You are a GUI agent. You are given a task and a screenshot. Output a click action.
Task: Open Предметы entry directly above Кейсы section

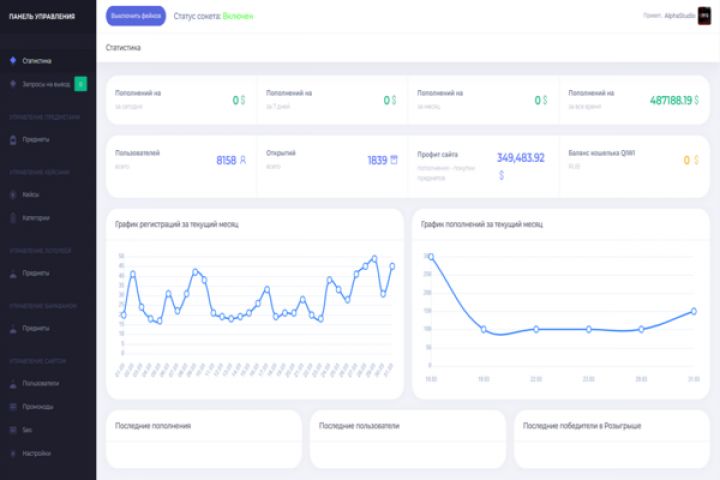pyautogui.click(x=48, y=139)
